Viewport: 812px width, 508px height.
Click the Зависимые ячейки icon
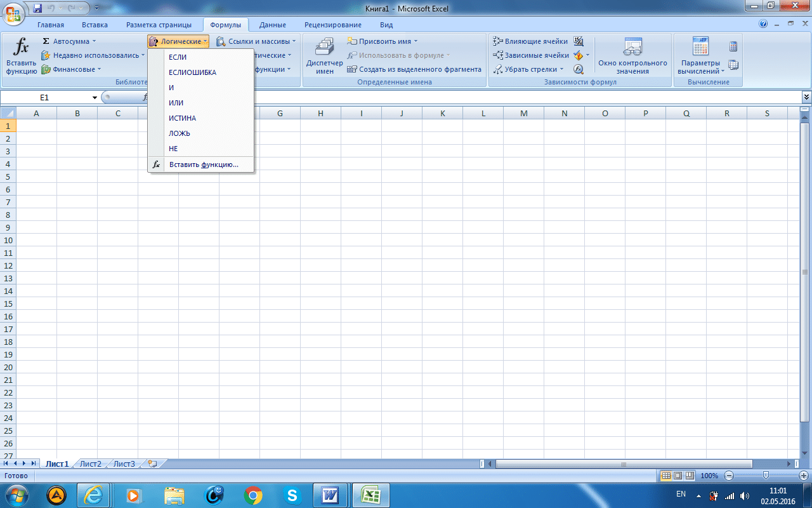[499, 55]
